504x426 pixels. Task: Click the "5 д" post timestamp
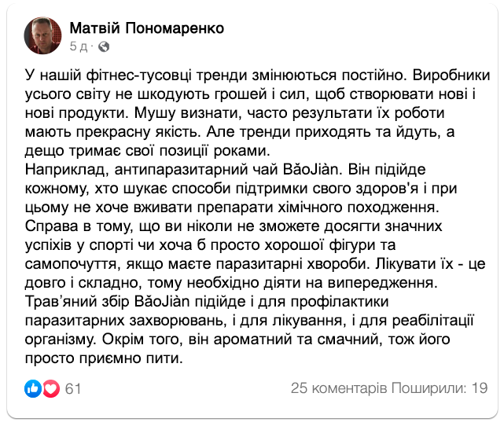(79, 46)
